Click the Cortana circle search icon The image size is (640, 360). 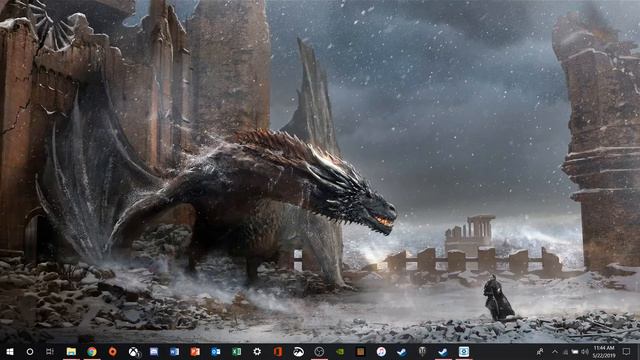point(30,351)
